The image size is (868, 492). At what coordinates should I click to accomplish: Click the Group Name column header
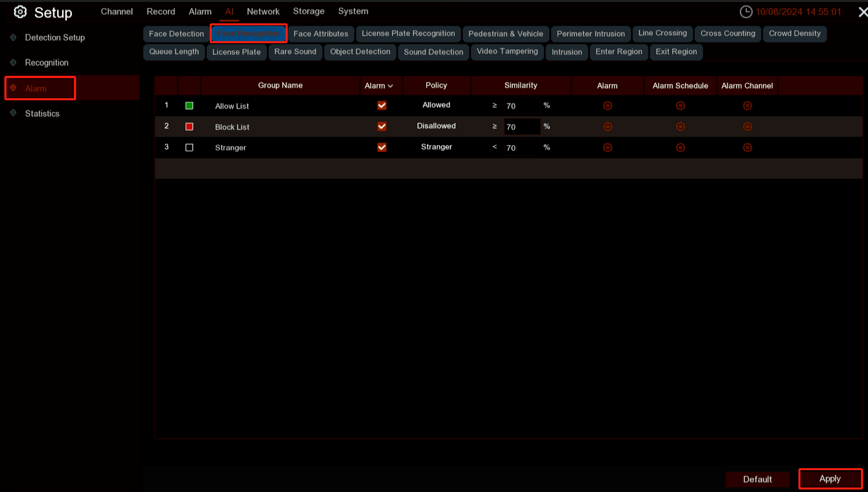pyautogui.click(x=280, y=85)
